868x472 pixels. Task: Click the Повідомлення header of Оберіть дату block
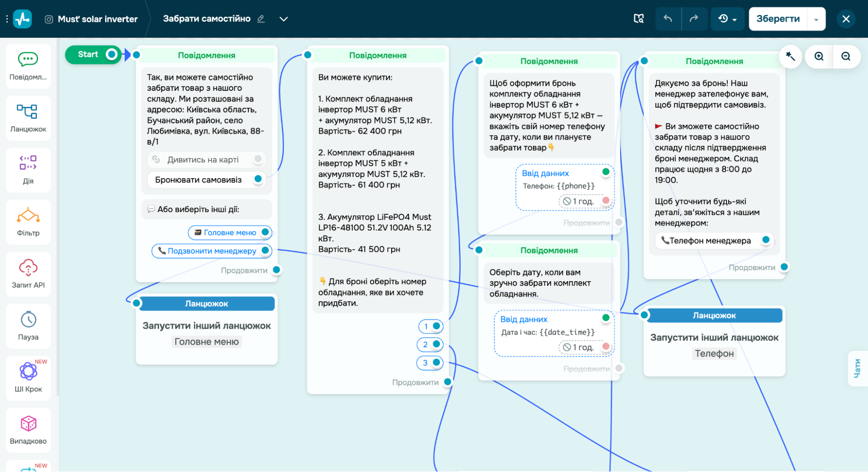(548, 250)
